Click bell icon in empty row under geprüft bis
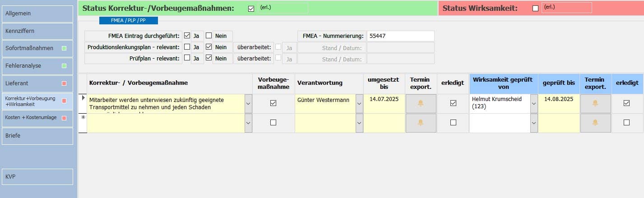644x198 pixels. [595, 123]
